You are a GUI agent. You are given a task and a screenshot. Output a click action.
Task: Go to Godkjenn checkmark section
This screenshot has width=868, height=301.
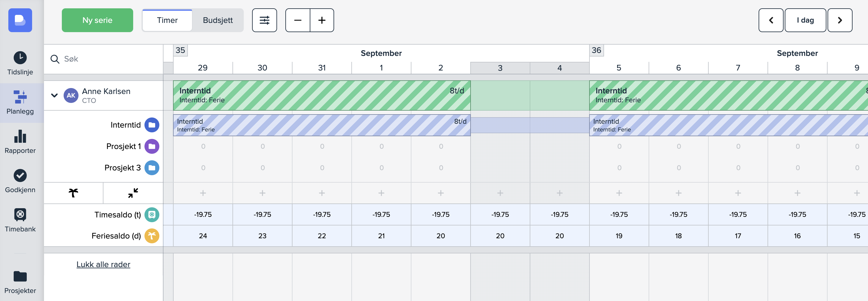pyautogui.click(x=20, y=181)
